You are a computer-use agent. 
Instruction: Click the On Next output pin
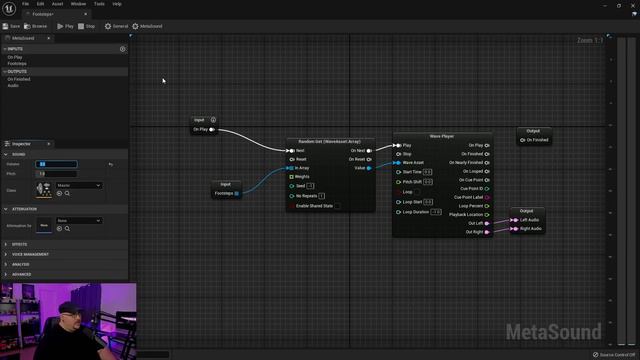pos(369,151)
